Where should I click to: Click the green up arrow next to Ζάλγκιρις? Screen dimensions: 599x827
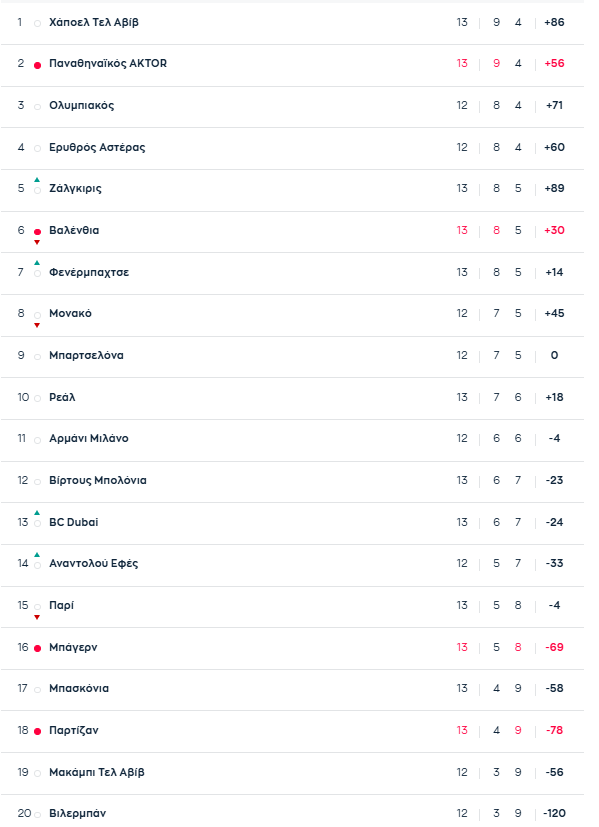click(37, 179)
